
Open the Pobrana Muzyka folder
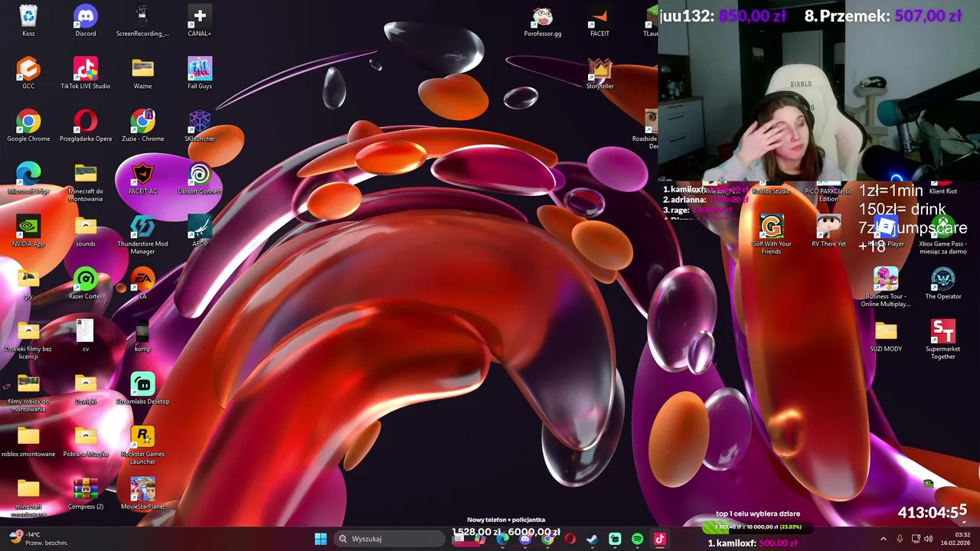tap(86, 442)
